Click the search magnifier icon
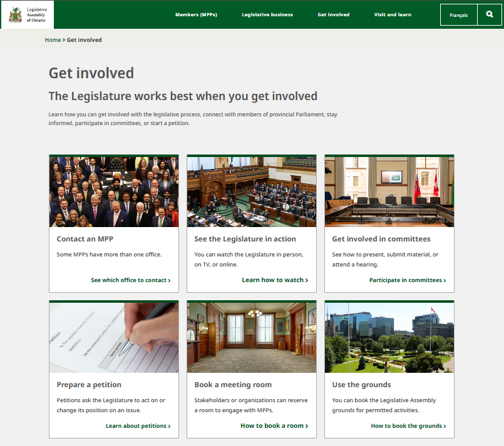 point(490,14)
